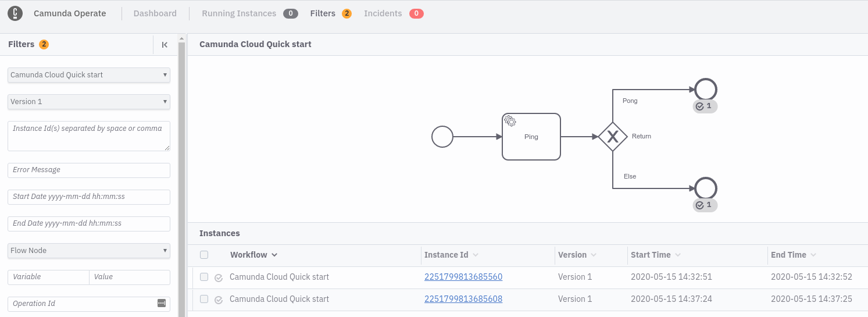Toggle the select all instances checkbox
Screen dimensions: 868x317
click(x=204, y=255)
